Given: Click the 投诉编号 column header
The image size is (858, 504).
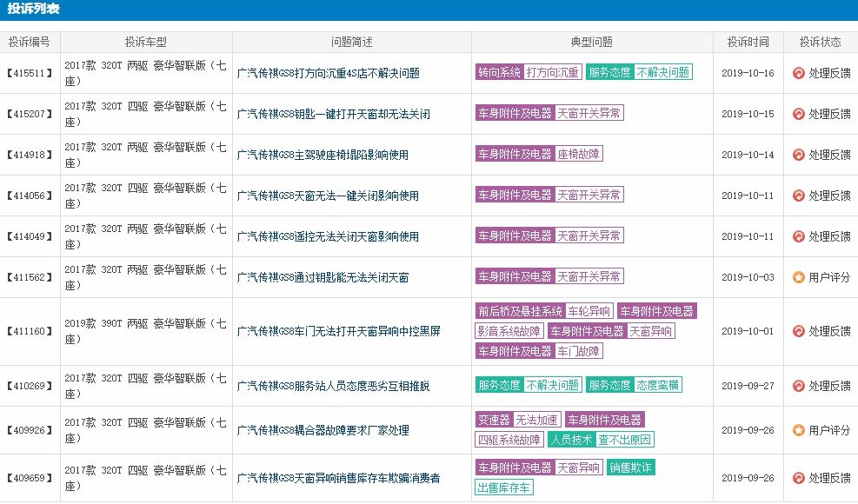Looking at the screenshot, I should tap(30, 42).
